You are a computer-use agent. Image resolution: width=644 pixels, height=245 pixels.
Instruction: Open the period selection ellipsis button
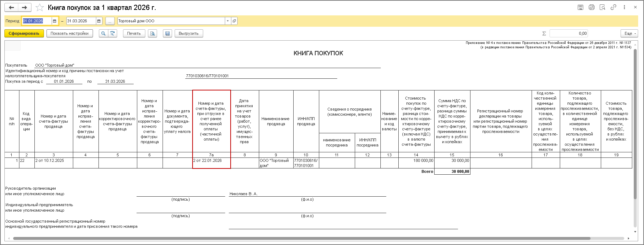click(x=110, y=21)
